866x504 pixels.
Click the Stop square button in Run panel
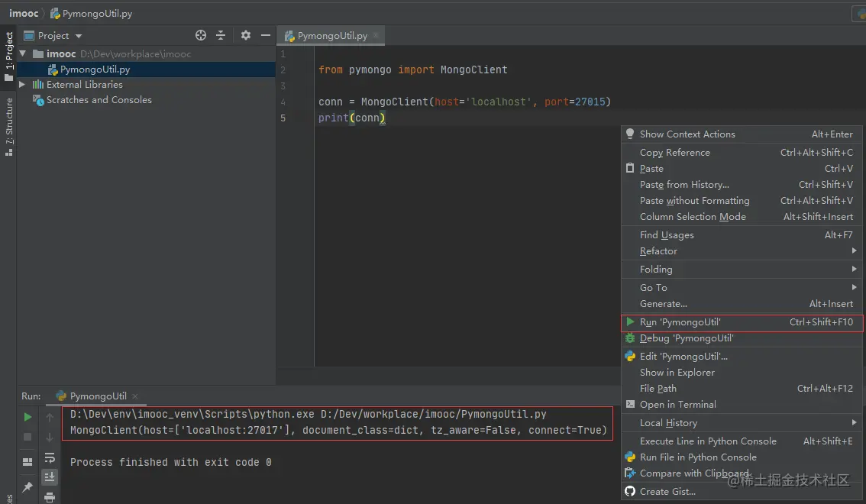click(27, 438)
